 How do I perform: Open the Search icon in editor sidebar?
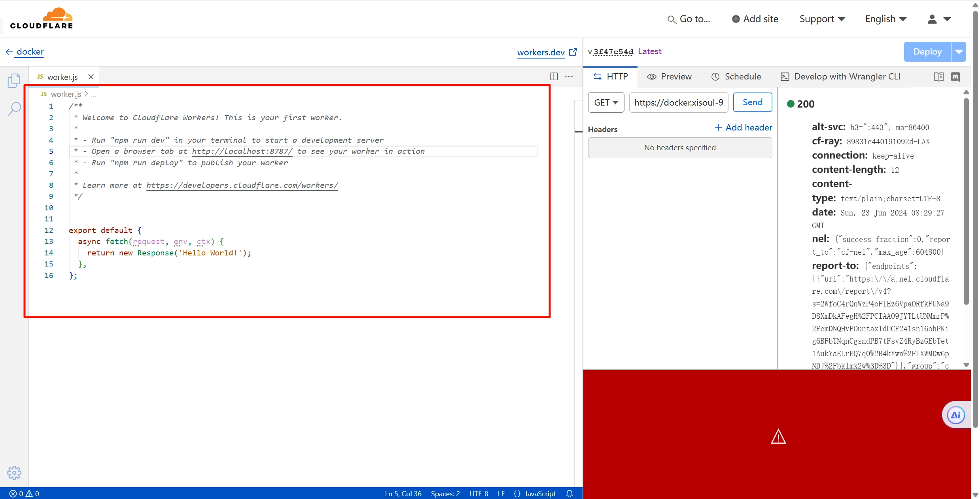click(14, 109)
